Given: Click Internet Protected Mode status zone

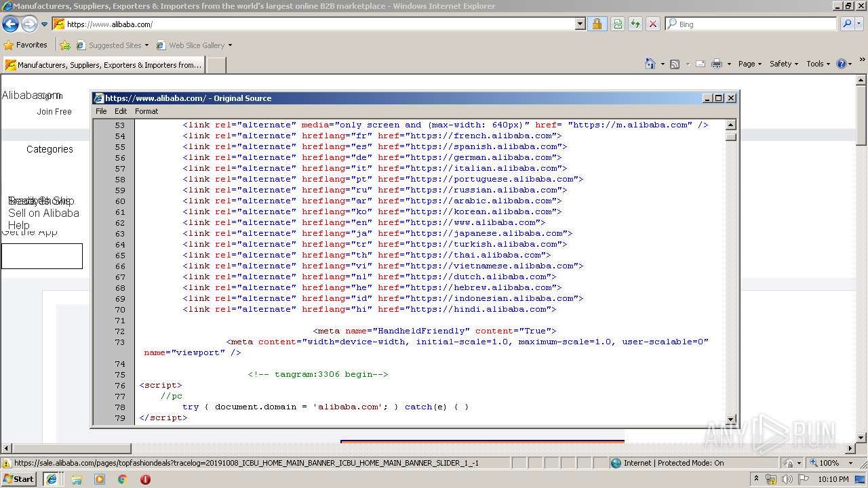Looking at the screenshot, I should point(668,463).
